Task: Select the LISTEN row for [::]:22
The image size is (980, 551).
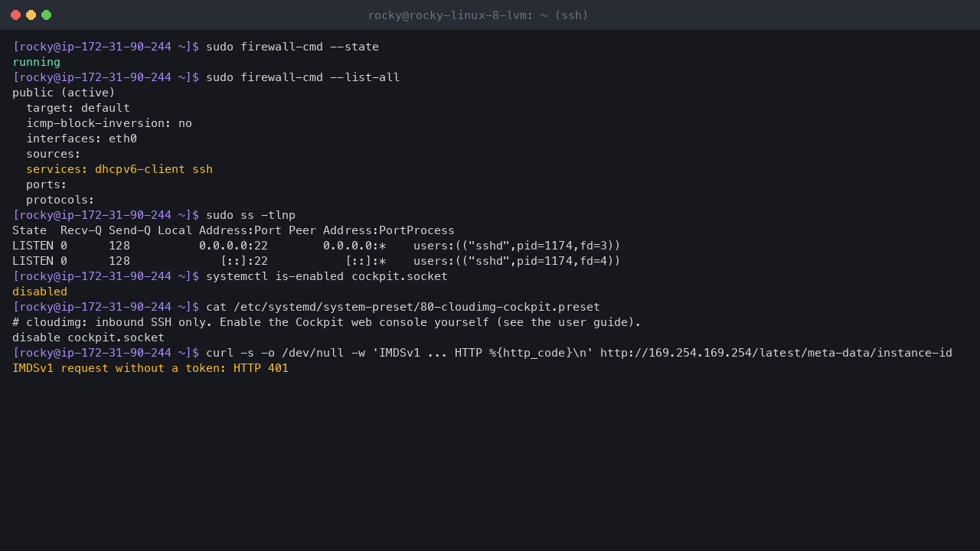Action: pyautogui.click(x=316, y=261)
